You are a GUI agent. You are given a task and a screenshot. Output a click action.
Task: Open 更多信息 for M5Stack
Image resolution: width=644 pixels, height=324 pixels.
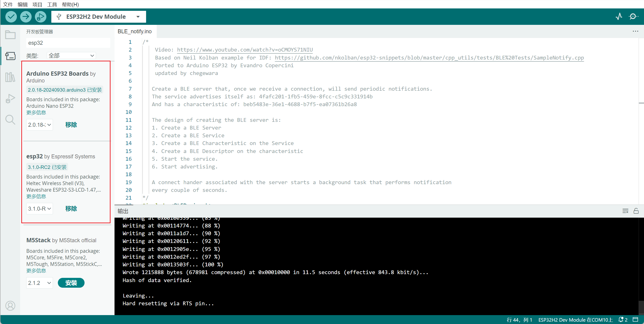click(36, 271)
